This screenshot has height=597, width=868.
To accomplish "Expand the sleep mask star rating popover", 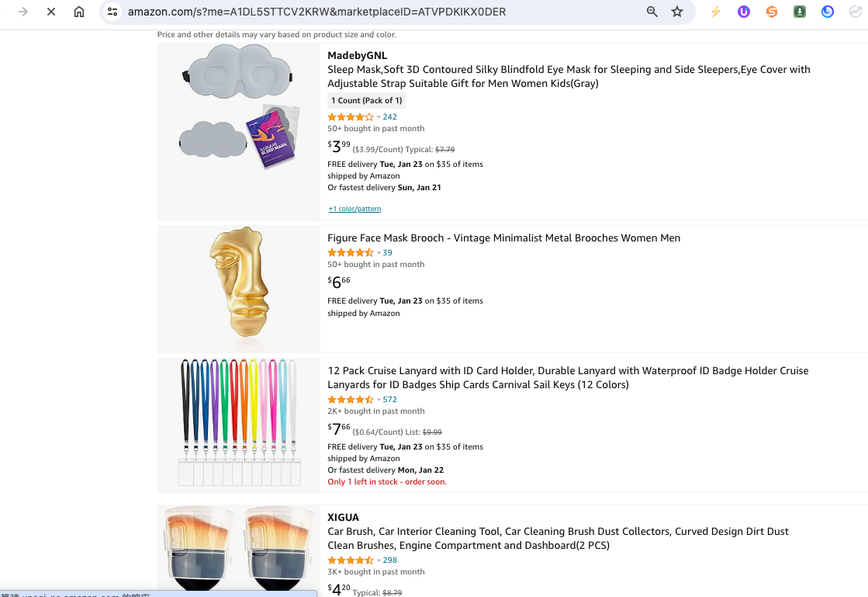I will (379, 117).
